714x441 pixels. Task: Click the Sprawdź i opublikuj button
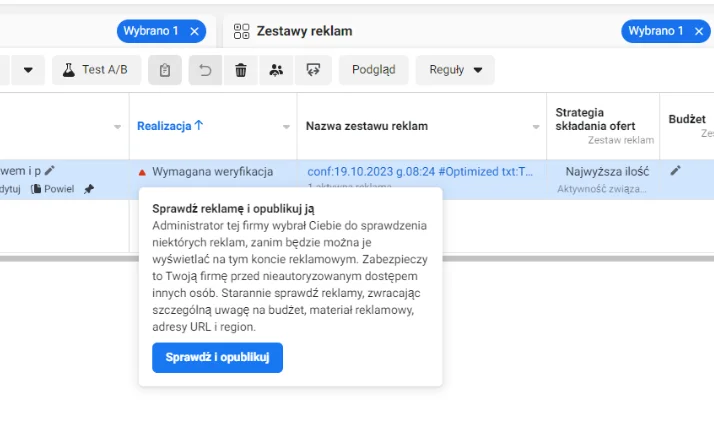click(217, 357)
